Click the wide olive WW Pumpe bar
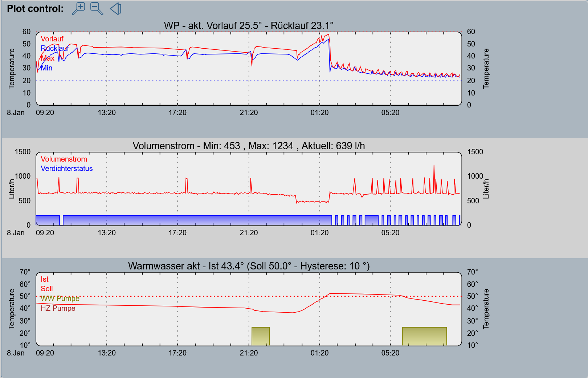This screenshot has width=588, height=378. point(424,337)
